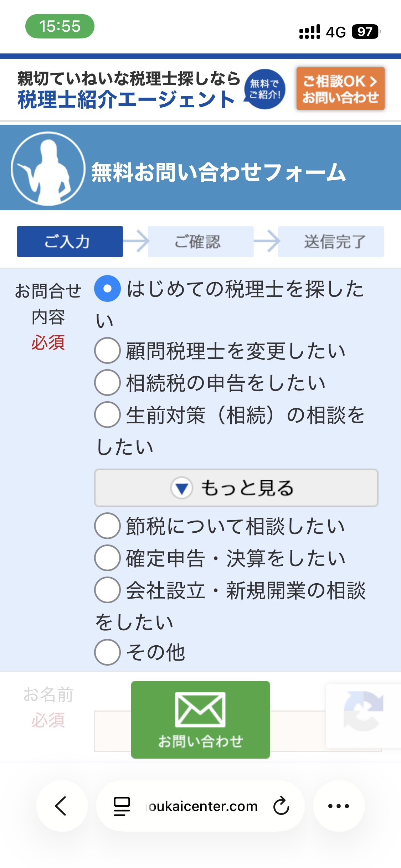Image resolution: width=401 pixels, height=868 pixels.
Task: Tap the green envelope お問い合わせ button
Action: [200, 719]
